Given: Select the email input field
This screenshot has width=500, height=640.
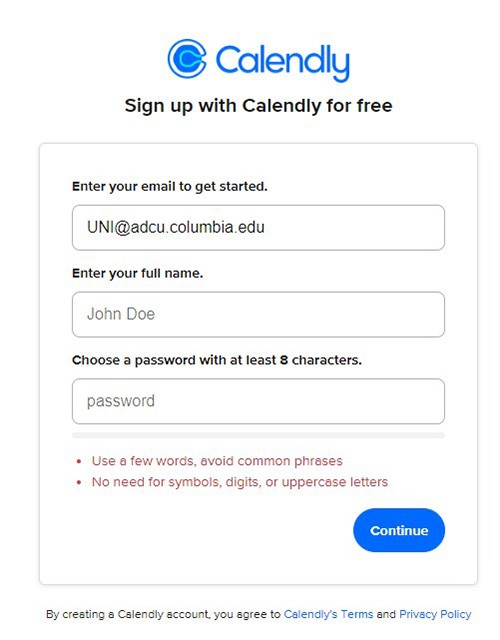Looking at the screenshot, I should click(x=258, y=227).
